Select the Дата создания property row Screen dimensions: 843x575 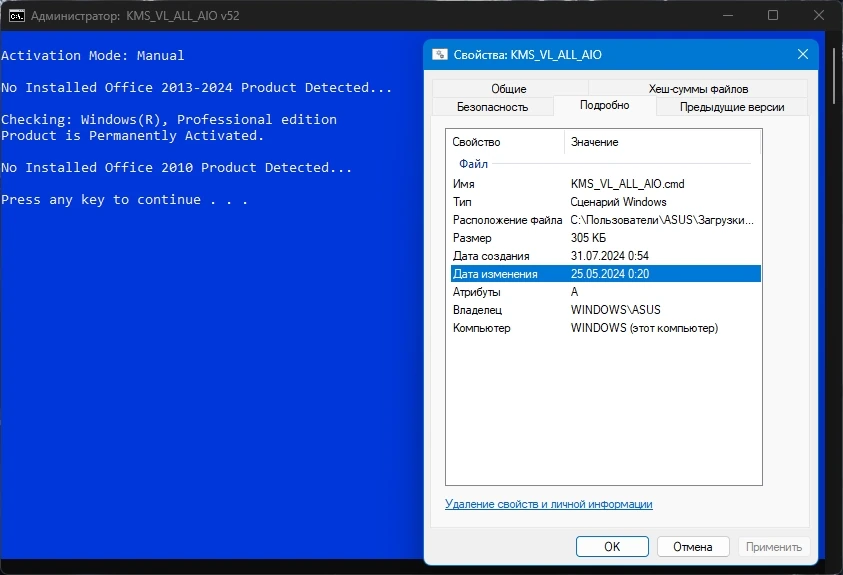point(605,256)
